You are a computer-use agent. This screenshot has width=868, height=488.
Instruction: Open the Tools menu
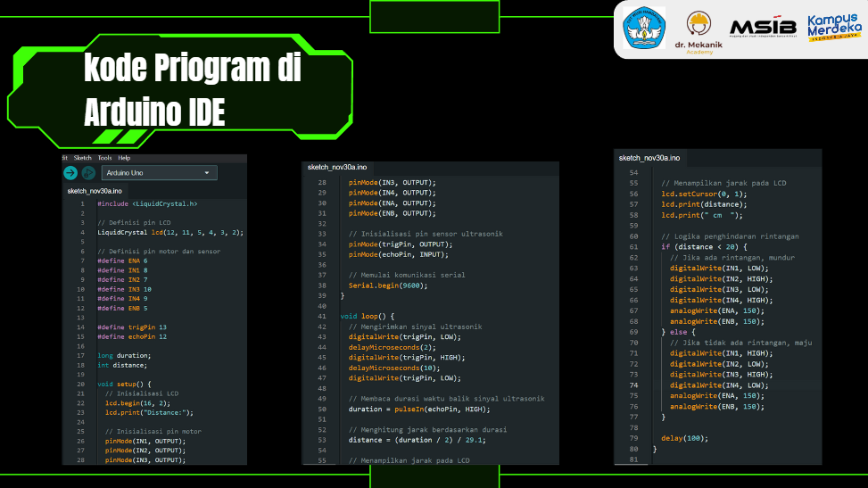[104, 158]
